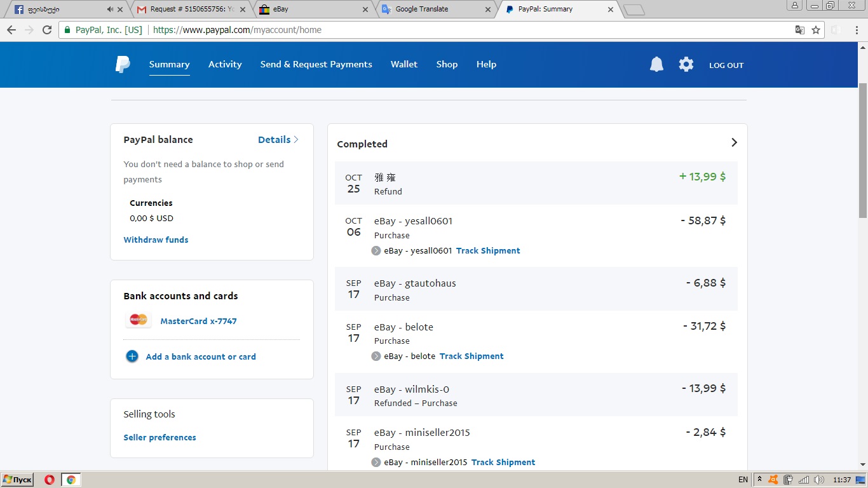868x488 pixels.
Task: Reload the PayPal page
Action: [47, 30]
